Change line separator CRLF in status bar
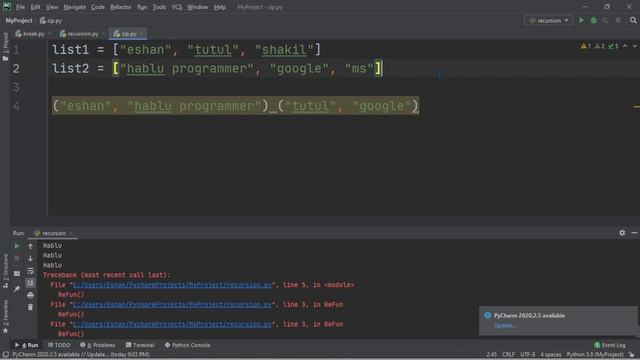This screenshot has width=640, height=360. coord(509,355)
